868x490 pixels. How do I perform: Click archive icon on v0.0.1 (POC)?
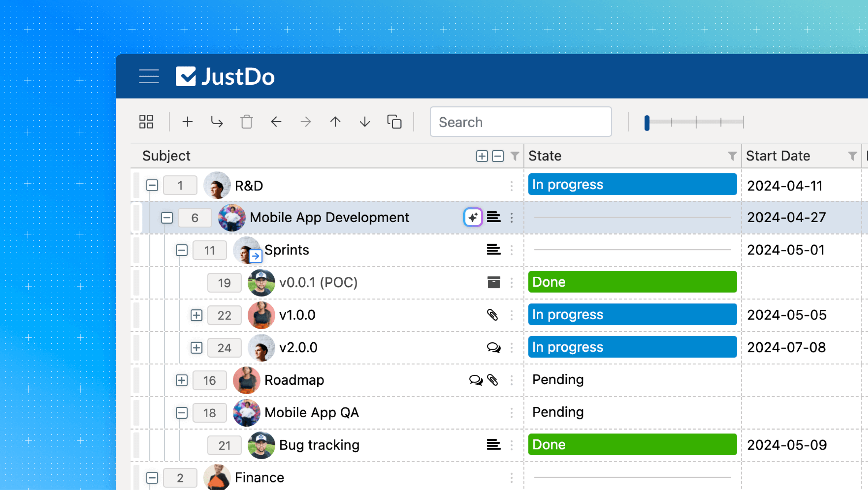(x=494, y=282)
